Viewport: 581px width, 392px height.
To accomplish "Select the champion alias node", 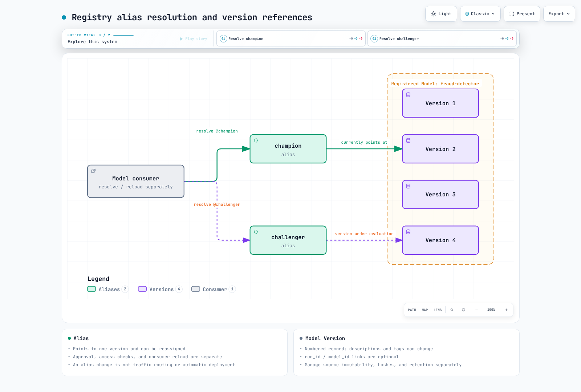I will pyautogui.click(x=288, y=149).
